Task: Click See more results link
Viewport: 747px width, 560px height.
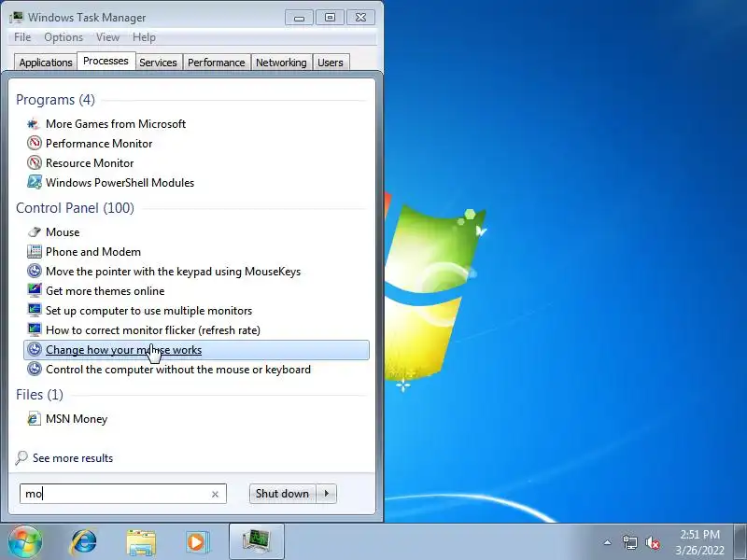Action: 73,458
